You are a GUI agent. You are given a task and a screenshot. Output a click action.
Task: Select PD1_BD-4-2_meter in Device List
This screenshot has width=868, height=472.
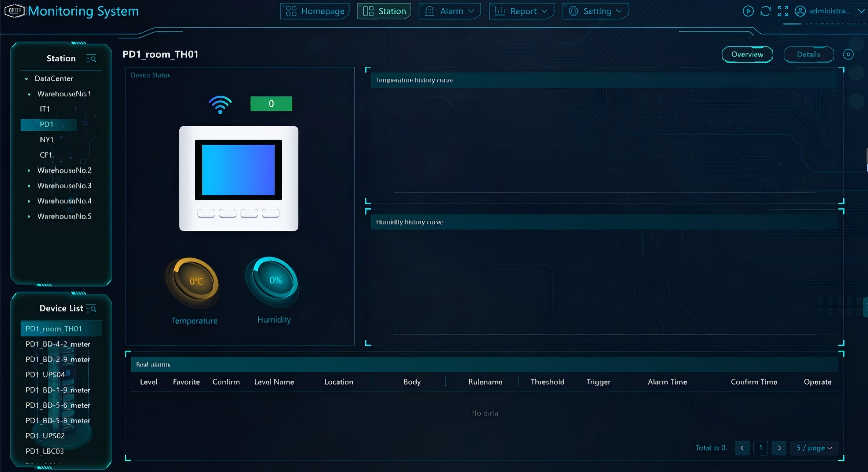pos(58,344)
